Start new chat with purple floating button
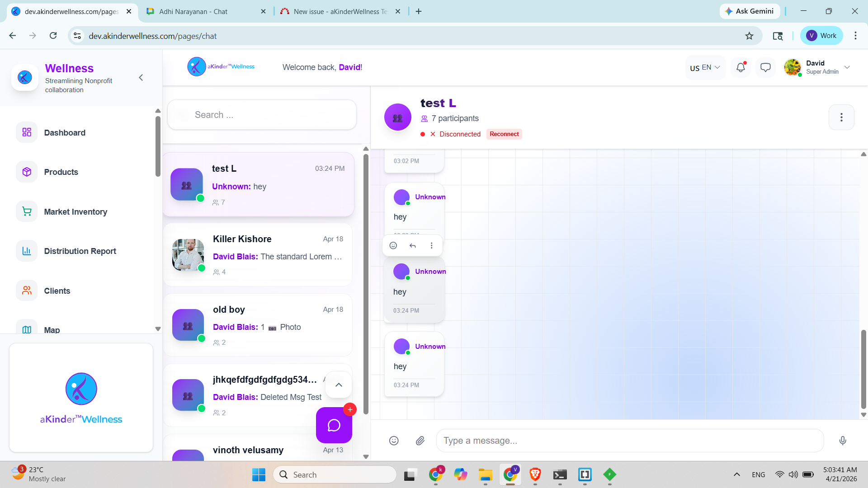 (x=334, y=425)
